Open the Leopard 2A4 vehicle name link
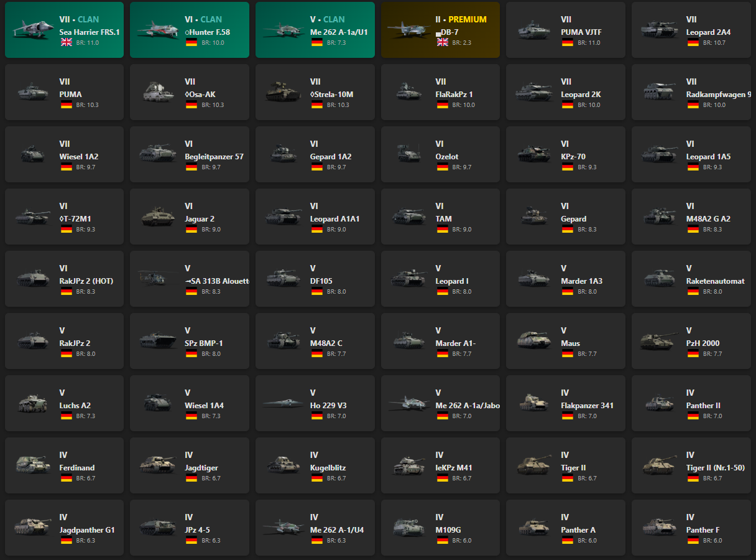This screenshot has height=560, width=756. tap(708, 32)
